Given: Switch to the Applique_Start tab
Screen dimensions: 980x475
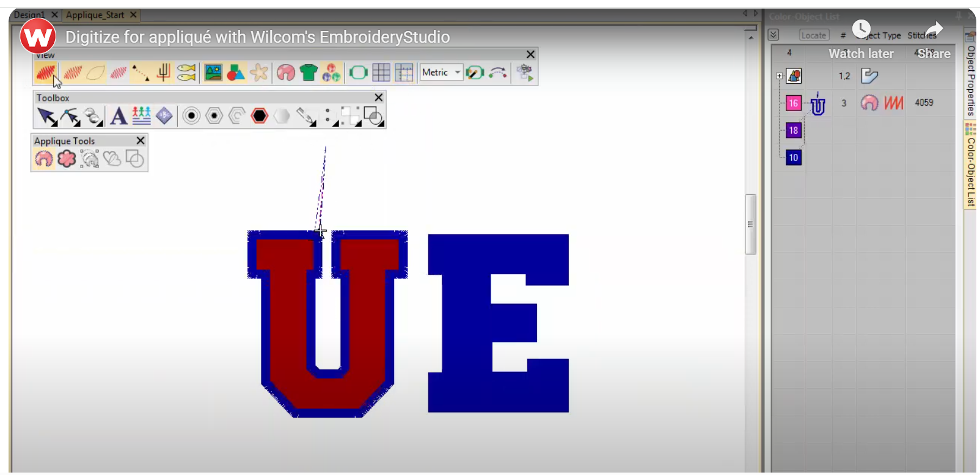Looking at the screenshot, I should pos(95,15).
